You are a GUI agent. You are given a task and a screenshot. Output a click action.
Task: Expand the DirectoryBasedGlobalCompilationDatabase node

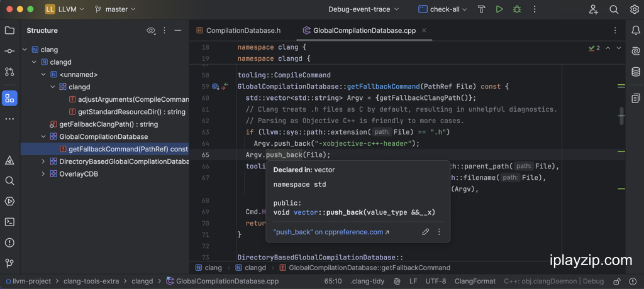point(43,161)
